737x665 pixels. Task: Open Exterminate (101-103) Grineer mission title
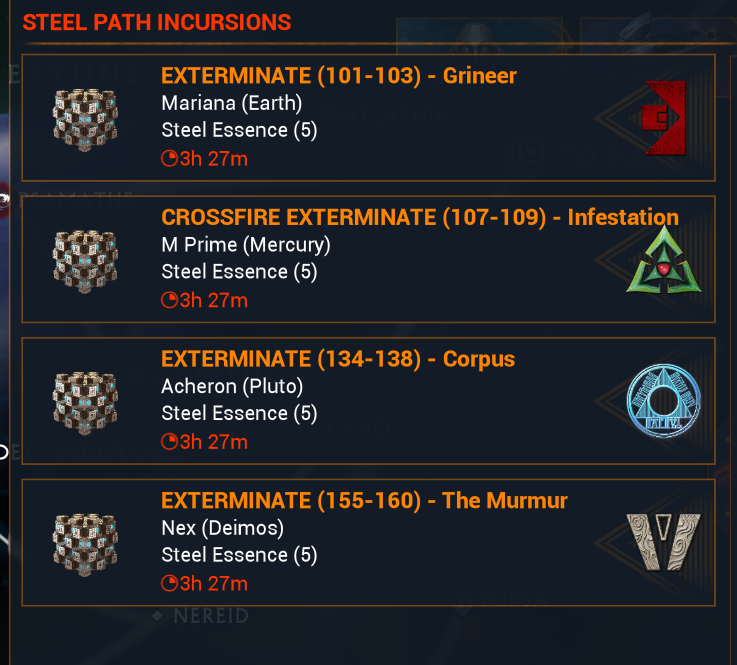[338, 76]
